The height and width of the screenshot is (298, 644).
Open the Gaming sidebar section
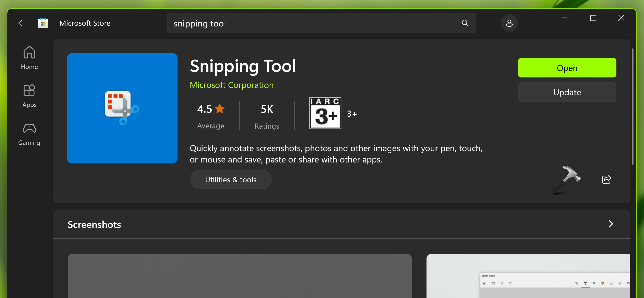coord(29,134)
